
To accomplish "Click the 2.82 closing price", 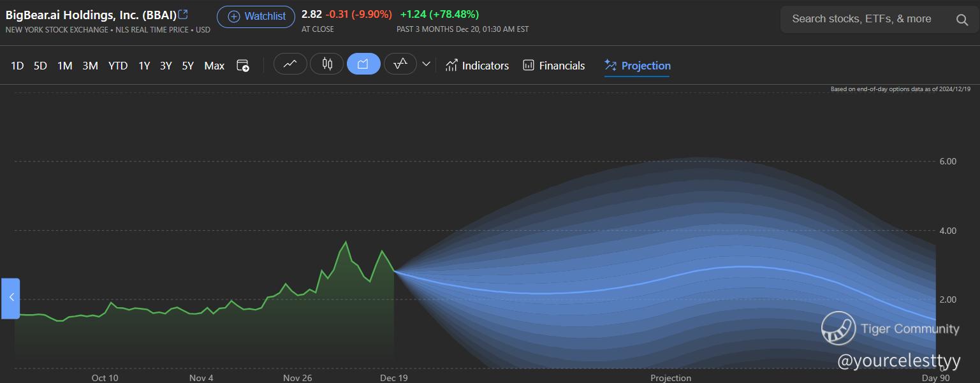I will click(311, 14).
